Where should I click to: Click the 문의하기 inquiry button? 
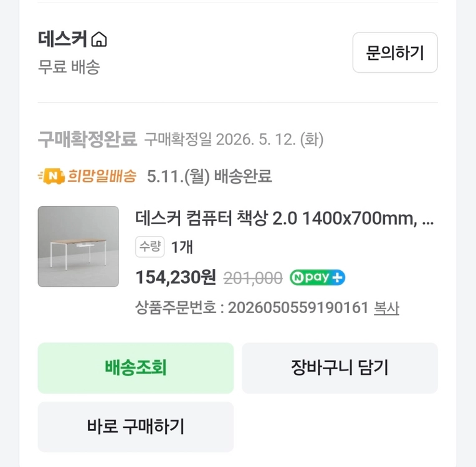click(x=395, y=52)
